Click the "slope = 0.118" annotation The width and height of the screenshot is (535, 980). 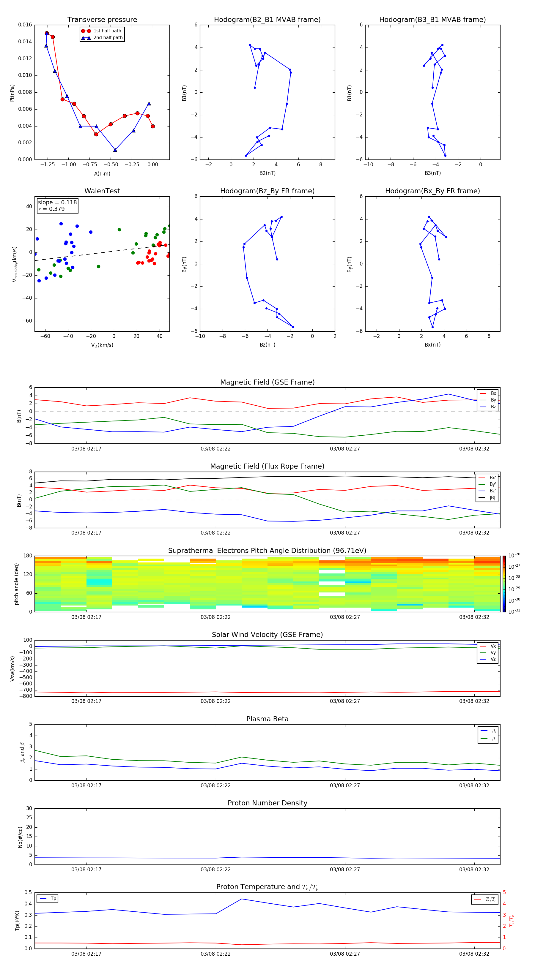(x=57, y=203)
